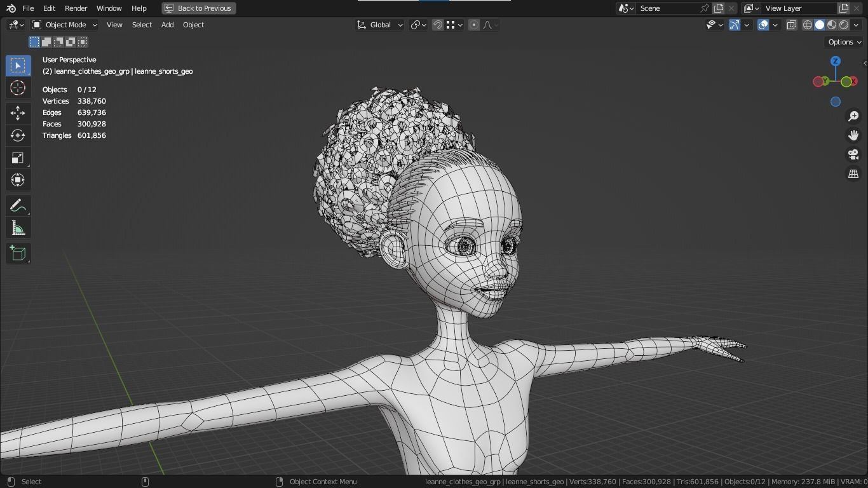
Task: Open the viewport View menu
Action: [114, 25]
